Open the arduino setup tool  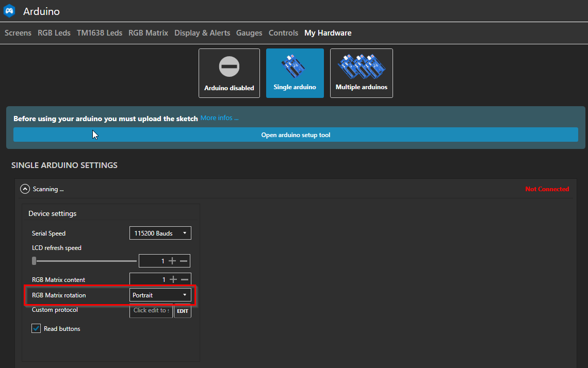click(x=296, y=135)
